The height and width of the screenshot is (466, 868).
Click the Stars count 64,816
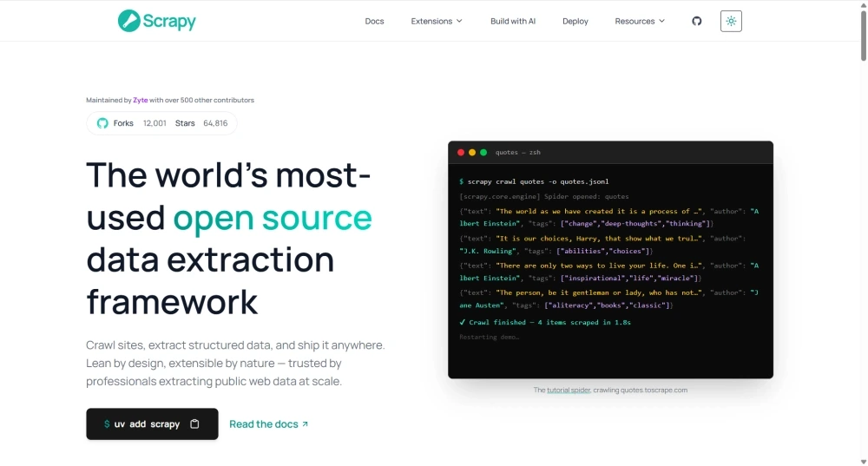tap(215, 123)
